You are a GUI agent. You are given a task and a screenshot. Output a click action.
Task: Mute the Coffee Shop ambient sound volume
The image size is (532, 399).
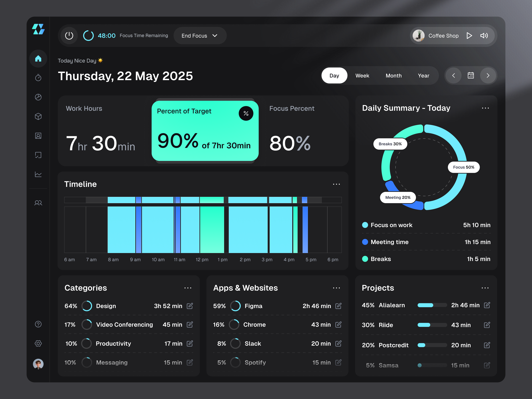(484, 35)
